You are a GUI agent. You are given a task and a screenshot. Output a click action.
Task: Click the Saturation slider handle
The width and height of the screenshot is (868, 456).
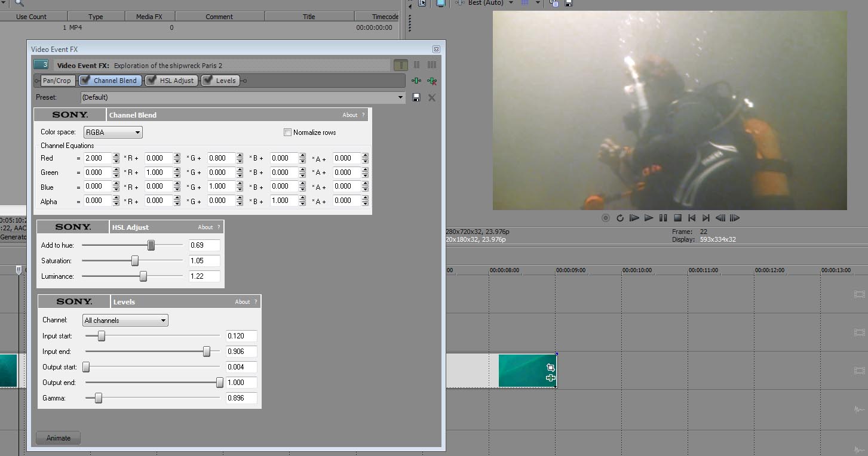click(135, 261)
